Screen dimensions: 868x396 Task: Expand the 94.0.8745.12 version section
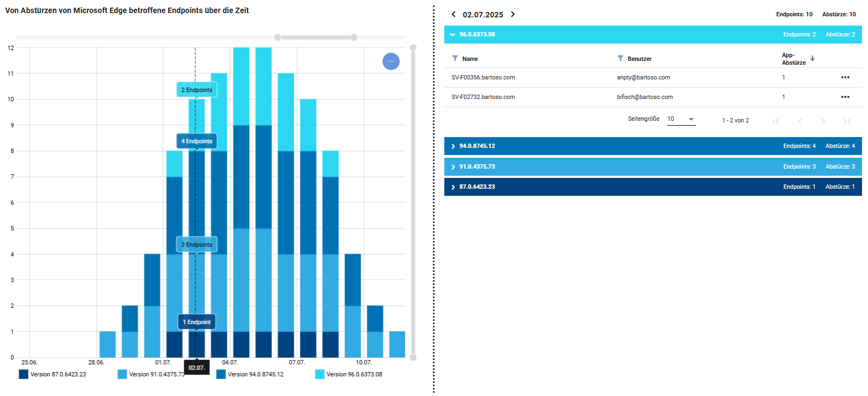(x=452, y=146)
